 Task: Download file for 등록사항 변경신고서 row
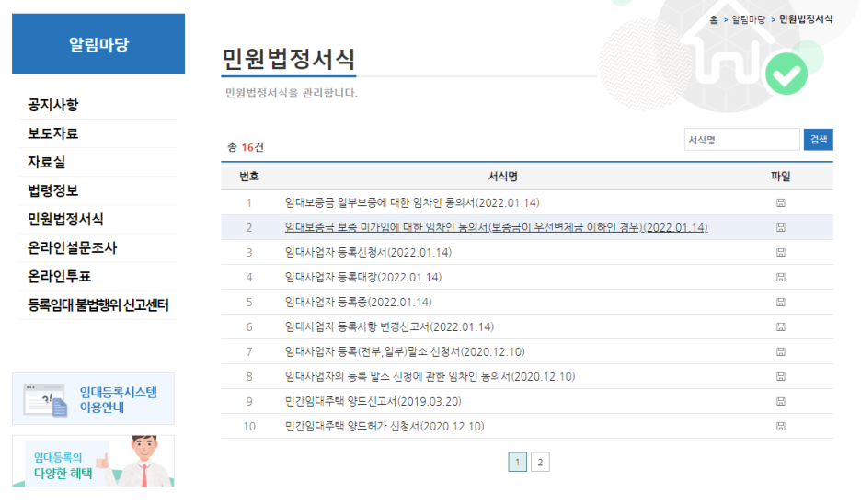780,327
